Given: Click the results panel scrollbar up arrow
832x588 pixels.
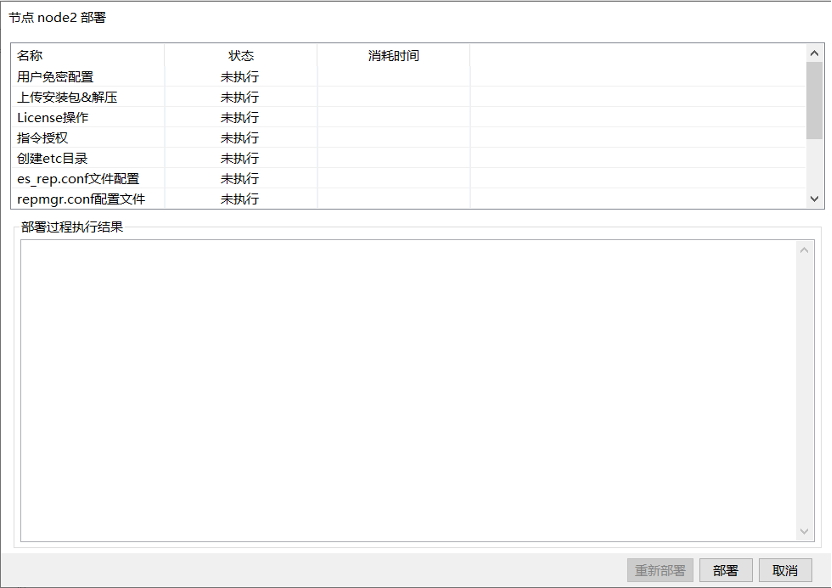Looking at the screenshot, I should (805, 249).
